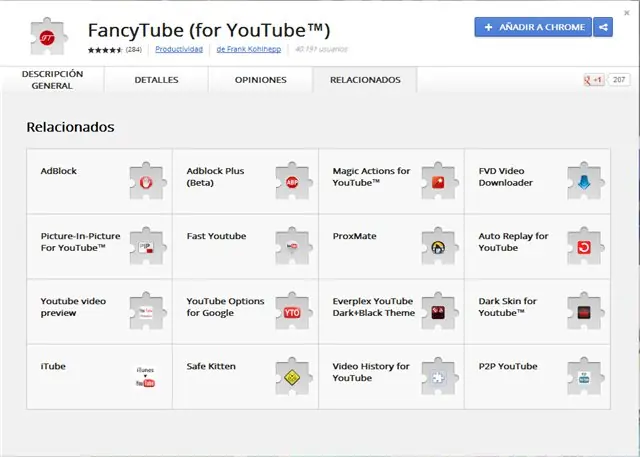Click the Magic Actions for YouTube title
Screen dimensions: 640x457
(371, 177)
